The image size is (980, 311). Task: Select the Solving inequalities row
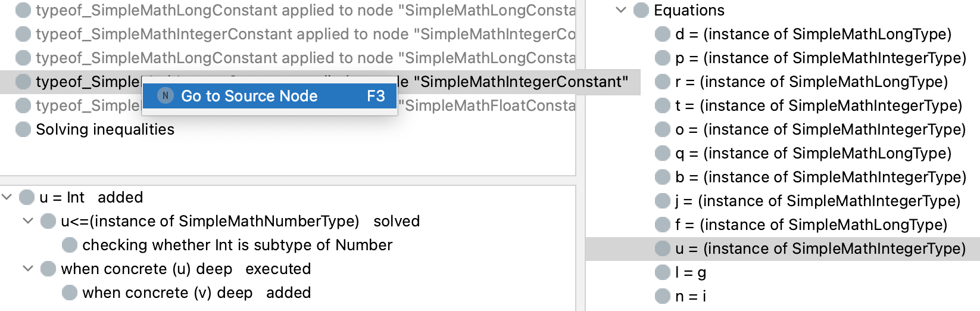(105, 129)
